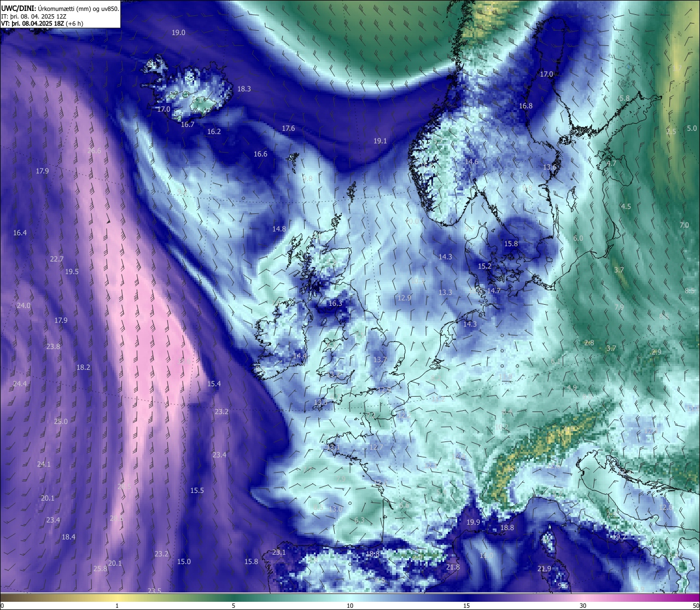Click the 15.5 value on the map

tap(197, 491)
